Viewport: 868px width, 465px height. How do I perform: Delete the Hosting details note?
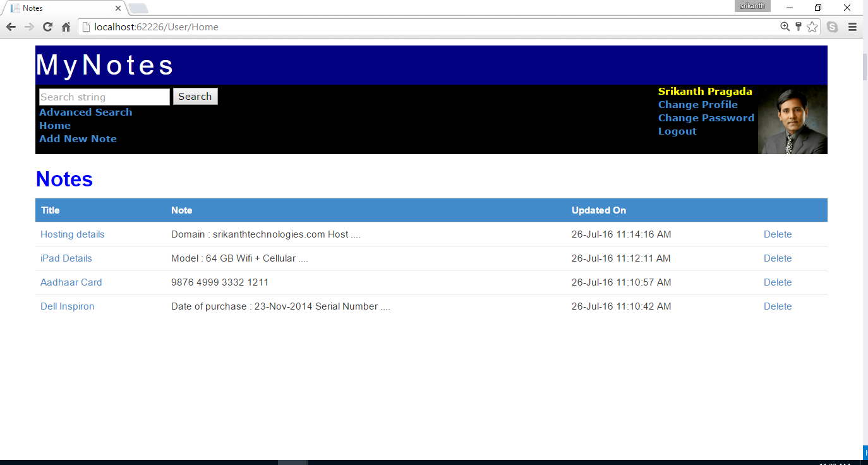[x=778, y=234]
